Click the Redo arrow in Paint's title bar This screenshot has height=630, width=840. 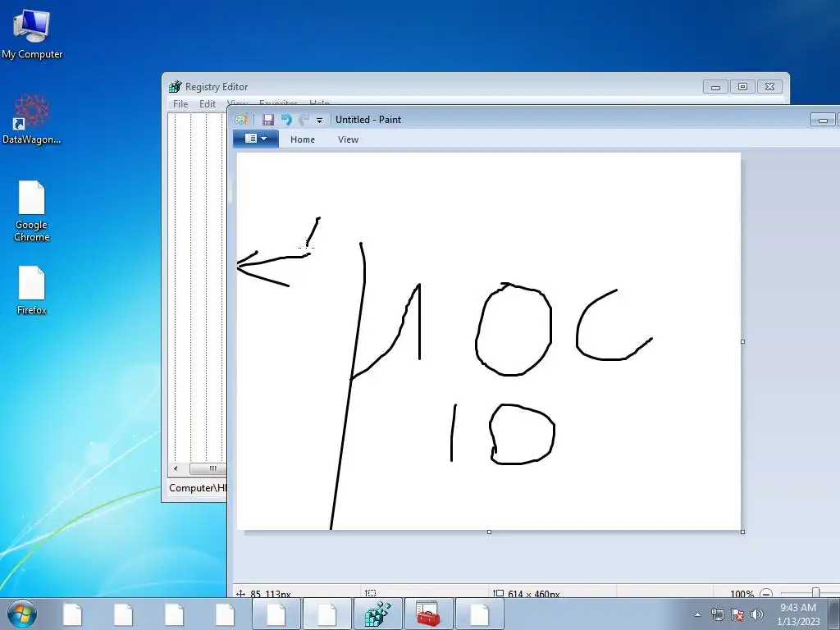click(304, 120)
